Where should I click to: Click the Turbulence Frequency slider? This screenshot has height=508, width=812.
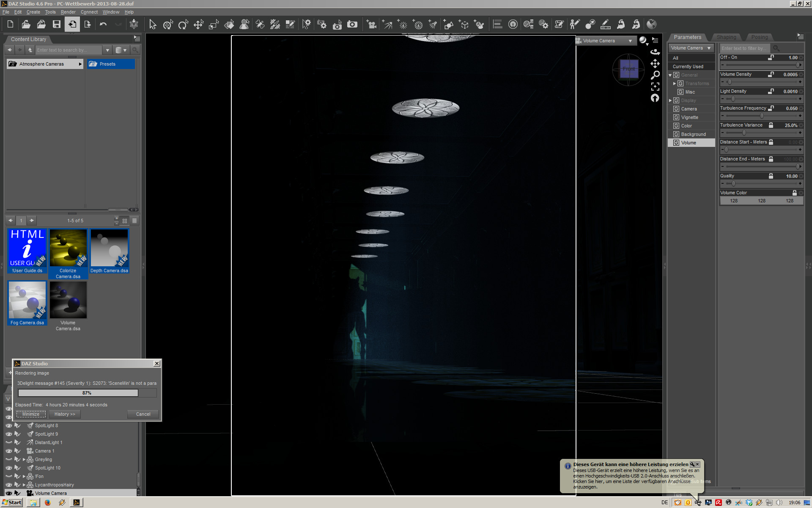(x=761, y=116)
